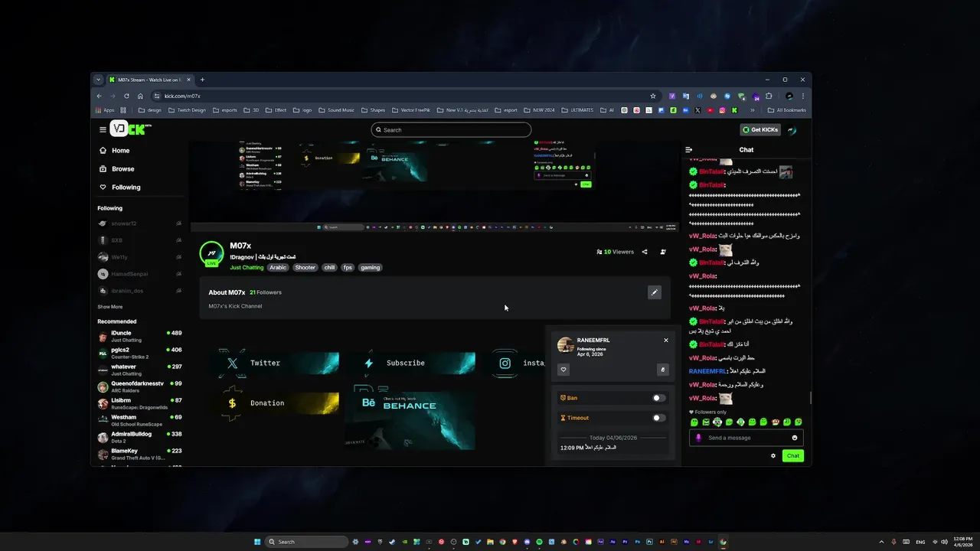The height and width of the screenshot is (551, 980).
Task: Open recommended channel iDuncle
Action: pyautogui.click(x=139, y=336)
